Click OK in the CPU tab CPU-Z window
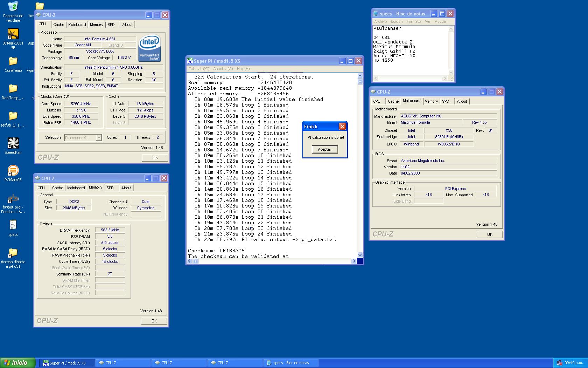This screenshot has width=588, height=368. click(x=155, y=158)
